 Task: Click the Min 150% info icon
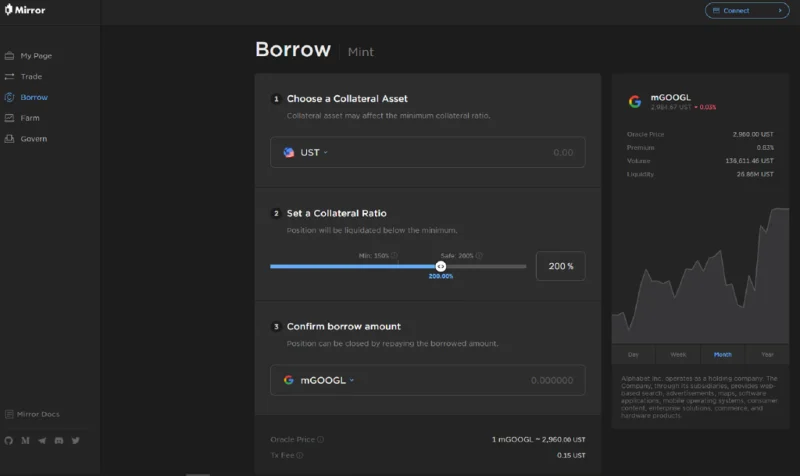[394, 255]
